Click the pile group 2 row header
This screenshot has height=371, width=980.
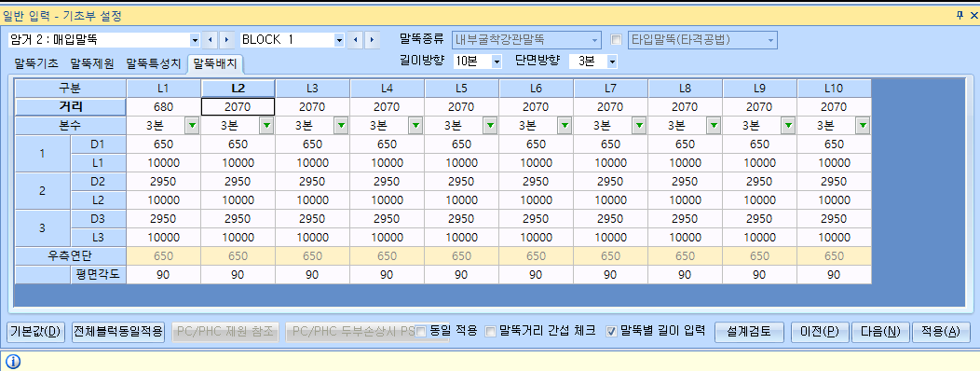pos(43,191)
